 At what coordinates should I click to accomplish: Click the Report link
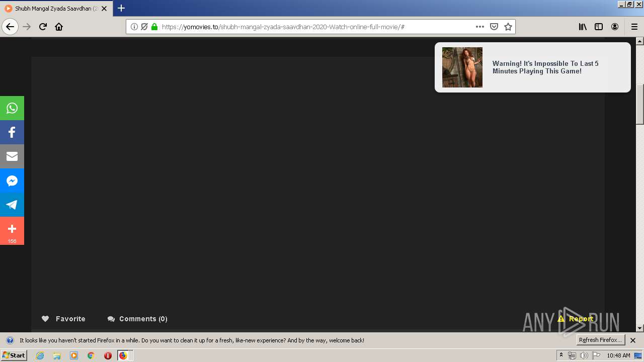coord(576,319)
